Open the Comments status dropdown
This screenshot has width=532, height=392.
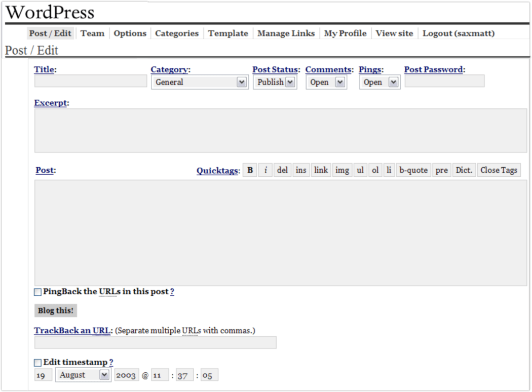[x=326, y=82]
